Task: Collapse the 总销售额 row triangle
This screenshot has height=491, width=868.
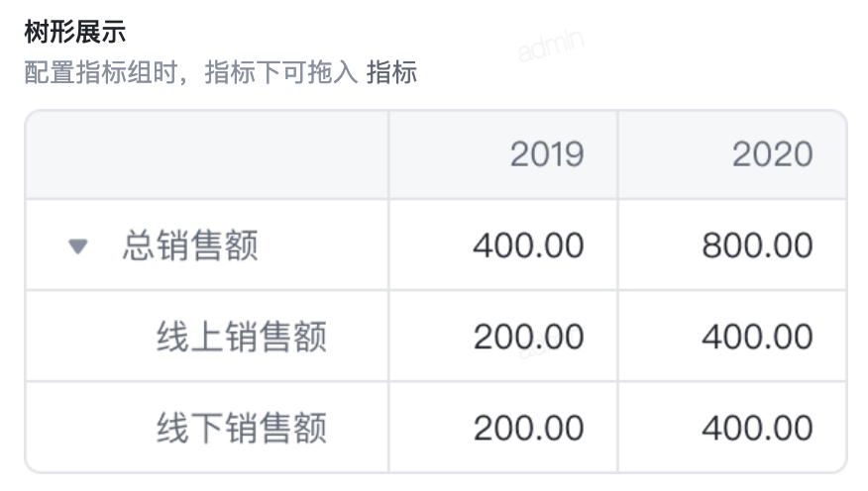Action: 78,245
